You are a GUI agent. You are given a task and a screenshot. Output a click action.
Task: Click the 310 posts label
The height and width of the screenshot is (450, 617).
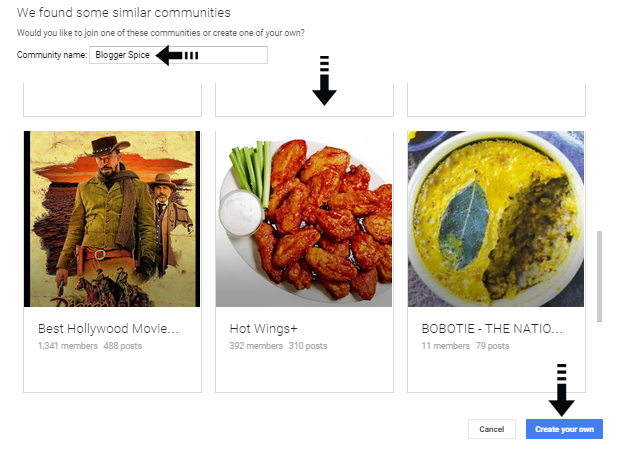pos(308,346)
